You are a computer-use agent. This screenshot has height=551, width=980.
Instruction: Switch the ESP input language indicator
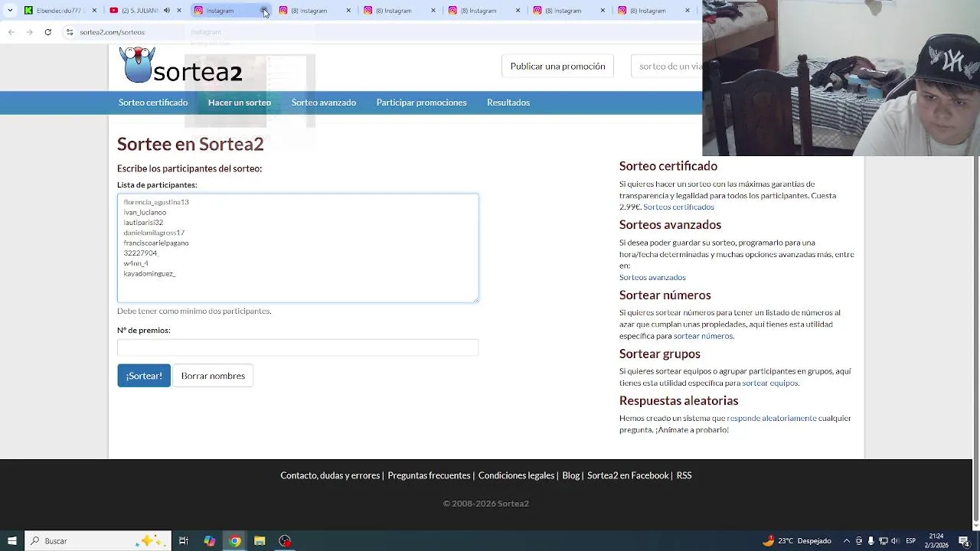click(x=910, y=541)
